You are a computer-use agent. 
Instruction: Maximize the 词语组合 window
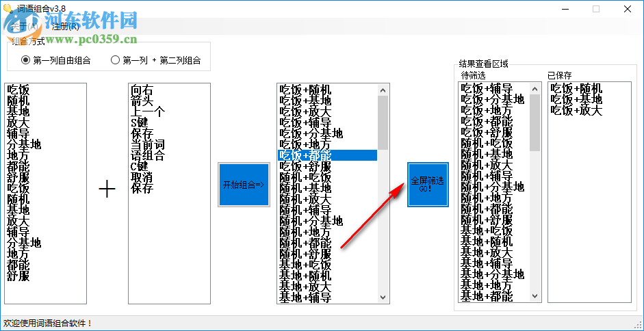click(596, 9)
